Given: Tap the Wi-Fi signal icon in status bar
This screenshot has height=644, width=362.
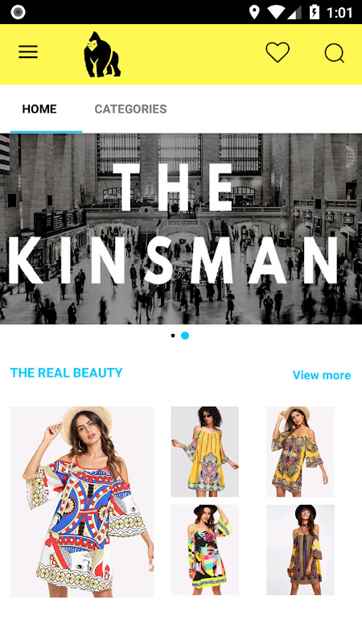Looking at the screenshot, I should (277, 12).
